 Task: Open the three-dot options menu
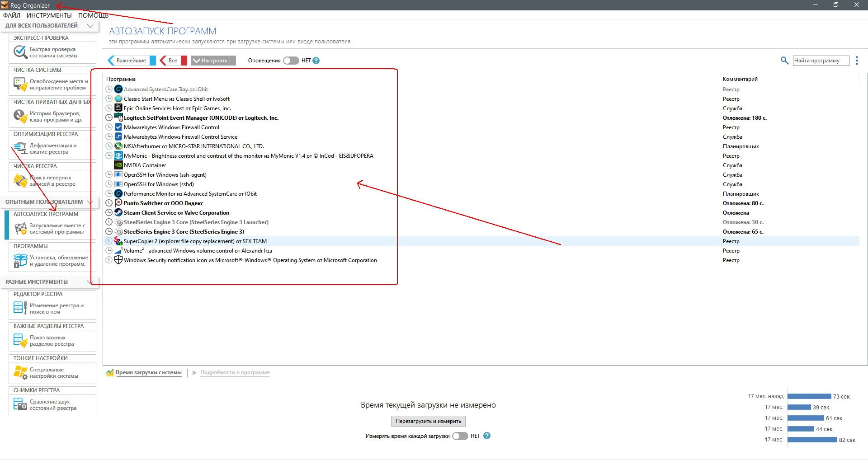(857, 61)
